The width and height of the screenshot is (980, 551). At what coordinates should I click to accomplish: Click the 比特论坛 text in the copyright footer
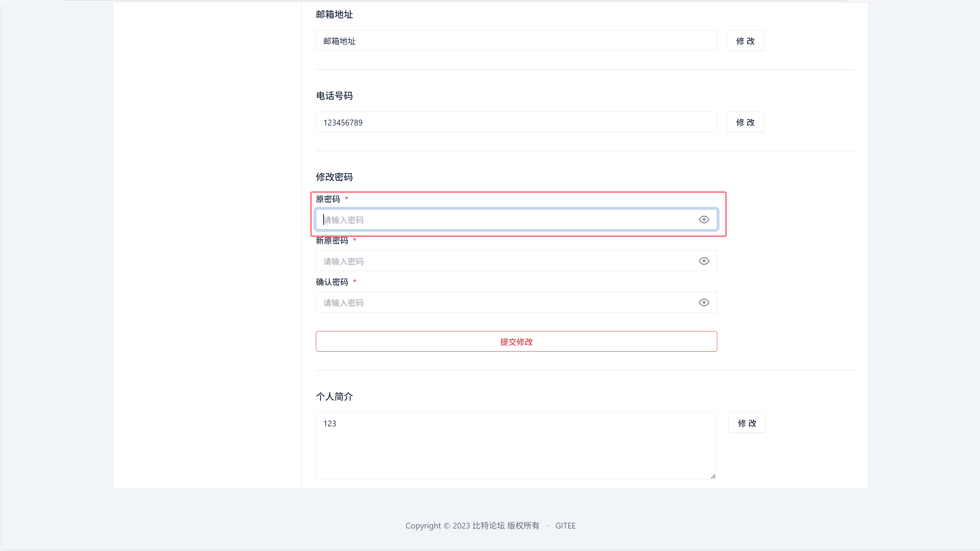pyautogui.click(x=488, y=525)
